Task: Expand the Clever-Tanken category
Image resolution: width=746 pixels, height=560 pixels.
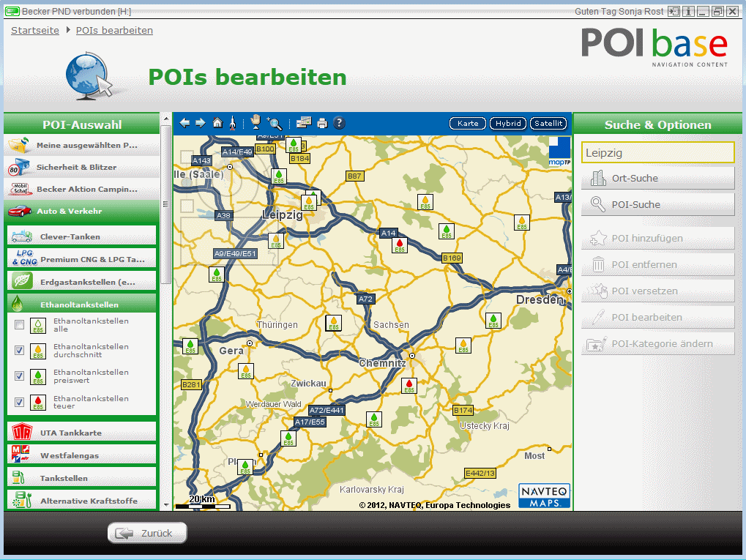Action: (x=82, y=236)
